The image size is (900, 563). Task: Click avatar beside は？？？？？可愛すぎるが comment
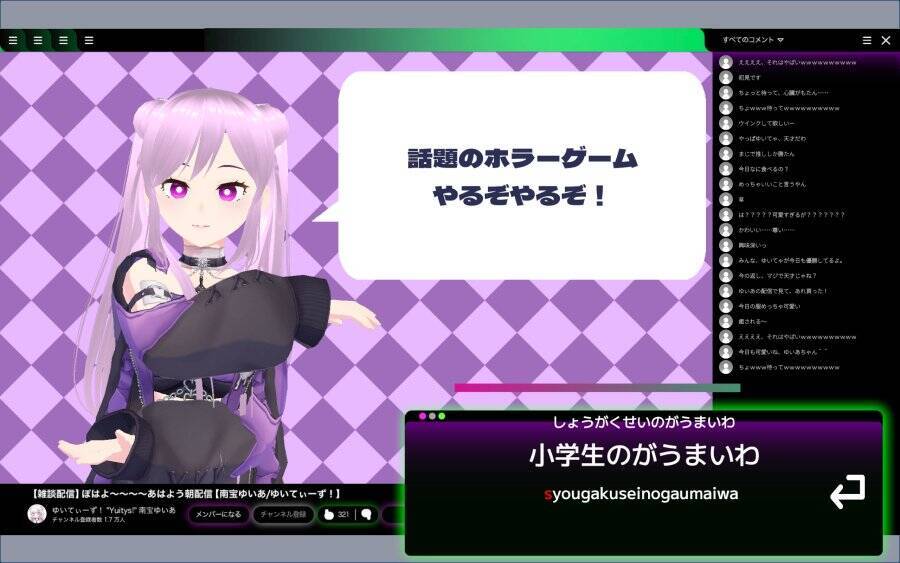[x=726, y=215]
